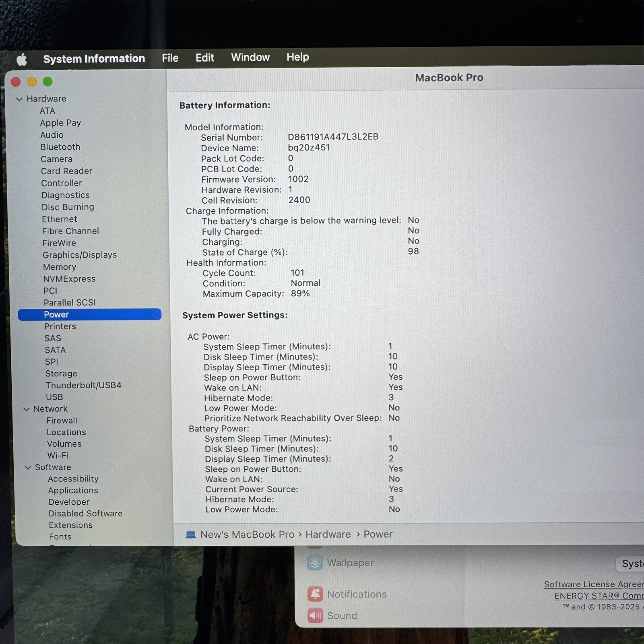Select Disabled Software in the sidebar
The image size is (644, 644).
click(85, 514)
